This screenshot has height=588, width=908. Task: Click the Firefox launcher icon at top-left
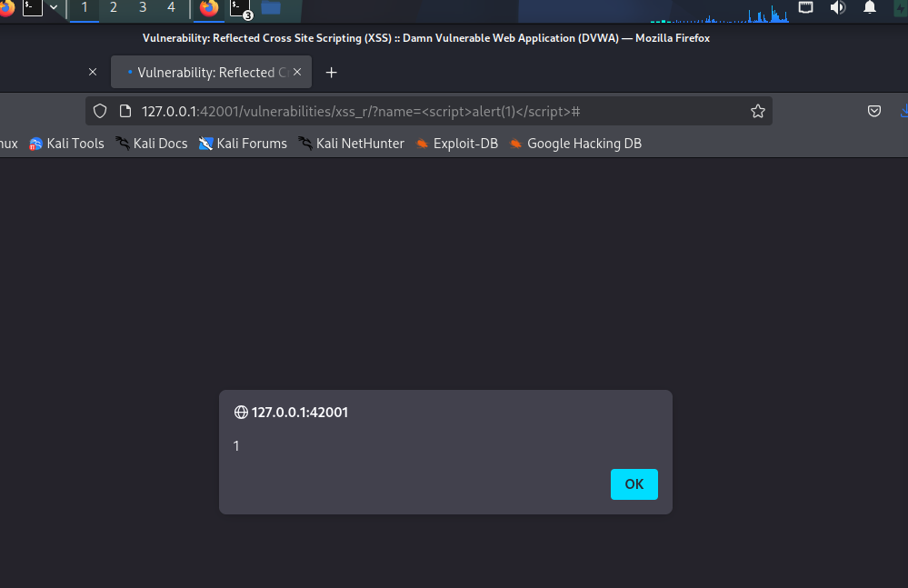[x=7, y=8]
